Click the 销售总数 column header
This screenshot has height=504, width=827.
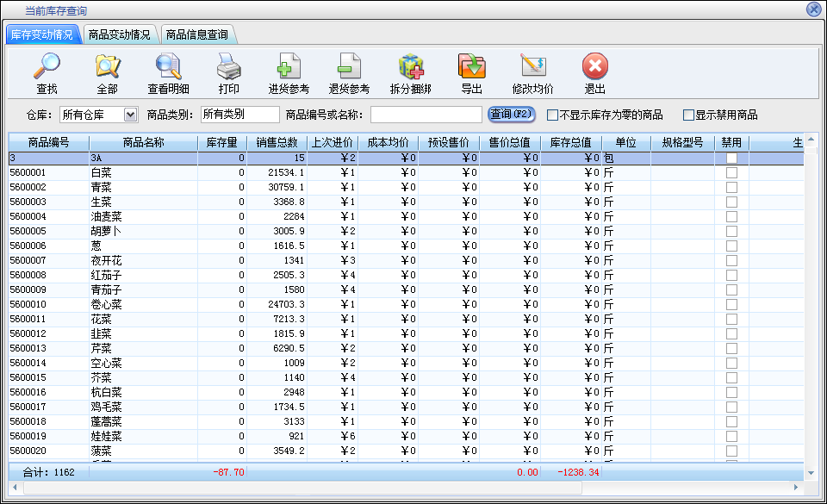[x=277, y=142]
